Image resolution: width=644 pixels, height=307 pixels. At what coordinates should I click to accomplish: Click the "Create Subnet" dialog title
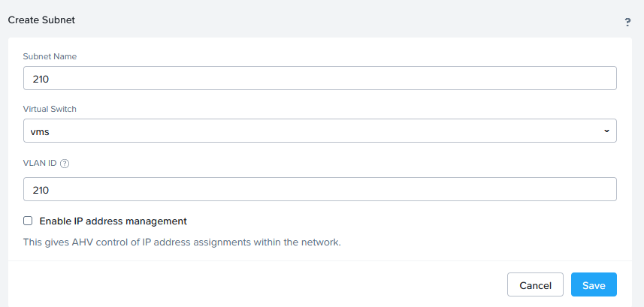click(41, 20)
